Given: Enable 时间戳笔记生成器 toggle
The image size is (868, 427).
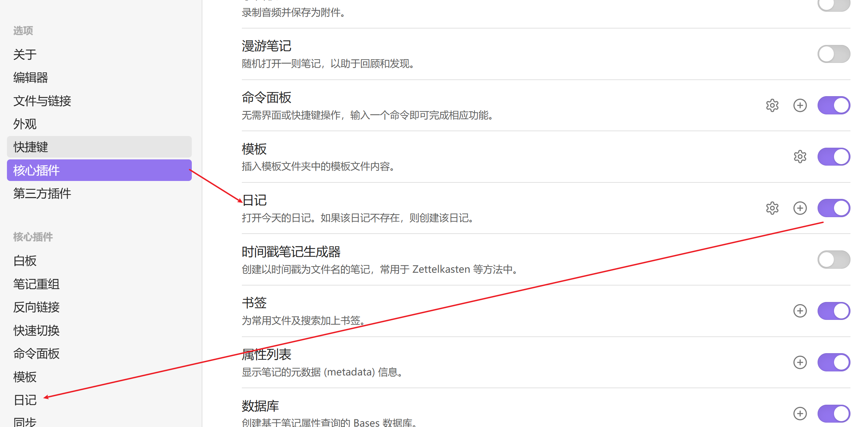Looking at the screenshot, I should pyautogui.click(x=833, y=260).
